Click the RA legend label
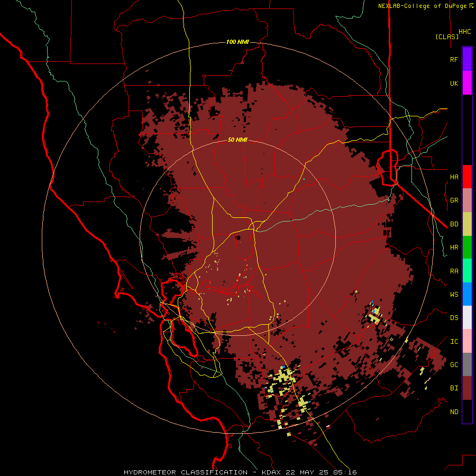 pyautogui.click(x=454, y=271)
